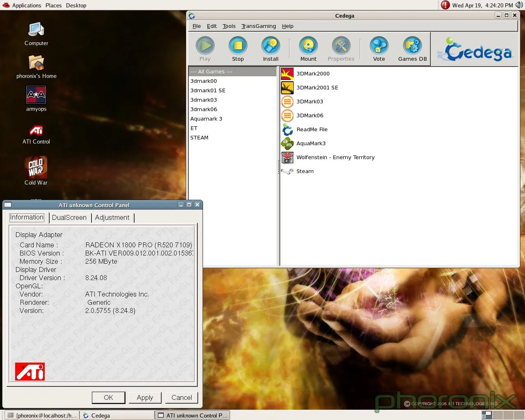Click the ATI unknown Control Panel taskbar button
The width and height of the screenshot is (525, 420).
[x=192, y=415]
